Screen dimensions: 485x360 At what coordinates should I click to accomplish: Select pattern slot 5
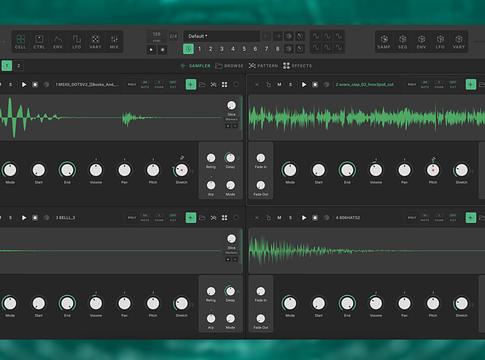(x=244, y=49)
